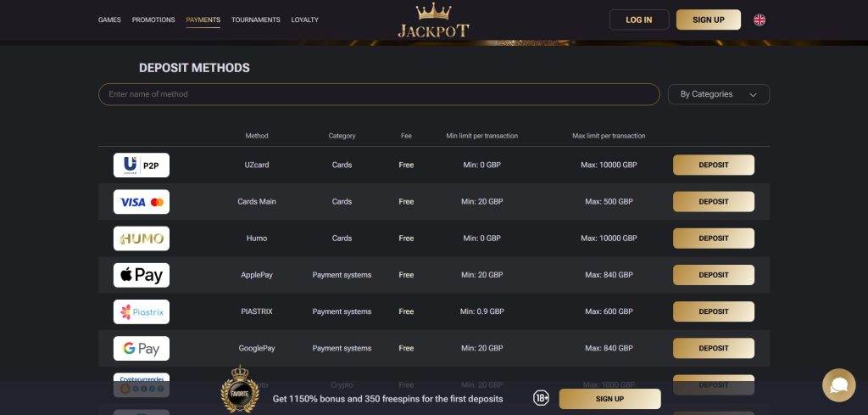Go to the Promotions page
868x415 pixels.
[x=153, y=20]
